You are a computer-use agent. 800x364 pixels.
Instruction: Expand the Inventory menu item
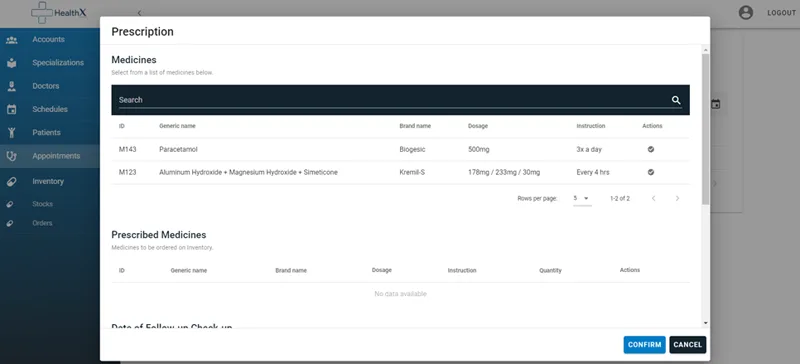point(48,181)
